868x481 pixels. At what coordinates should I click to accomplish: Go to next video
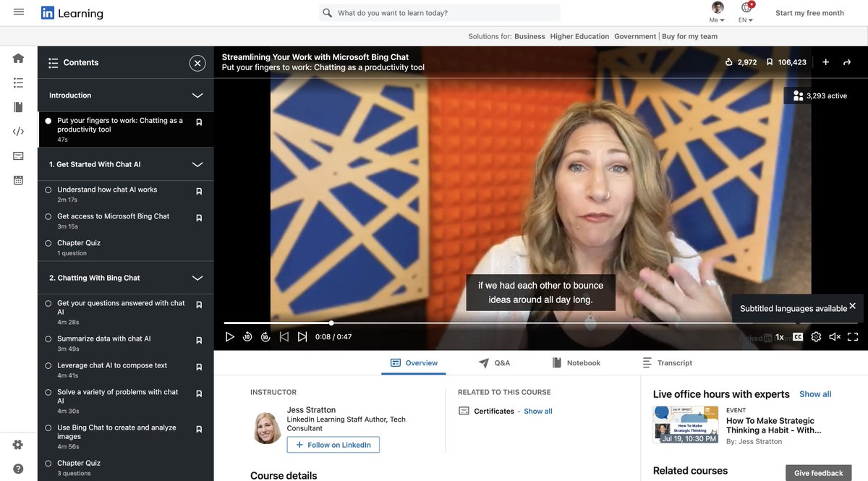(302, 336)
